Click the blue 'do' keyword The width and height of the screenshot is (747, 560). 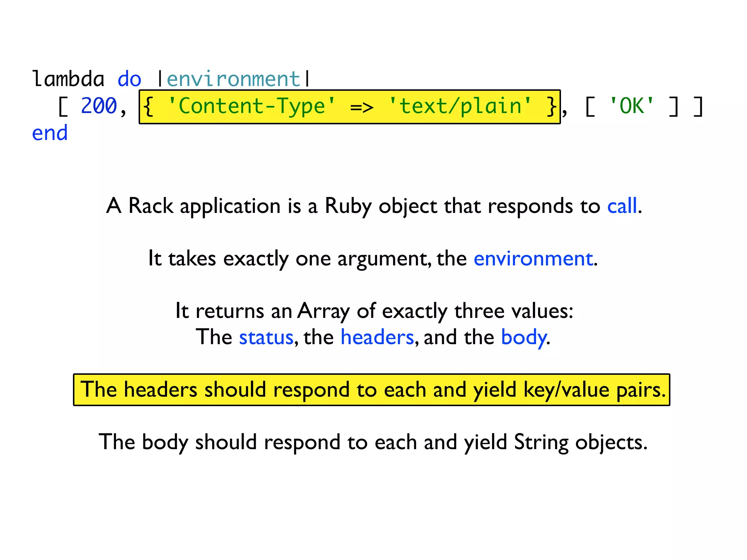click(129, 79)
